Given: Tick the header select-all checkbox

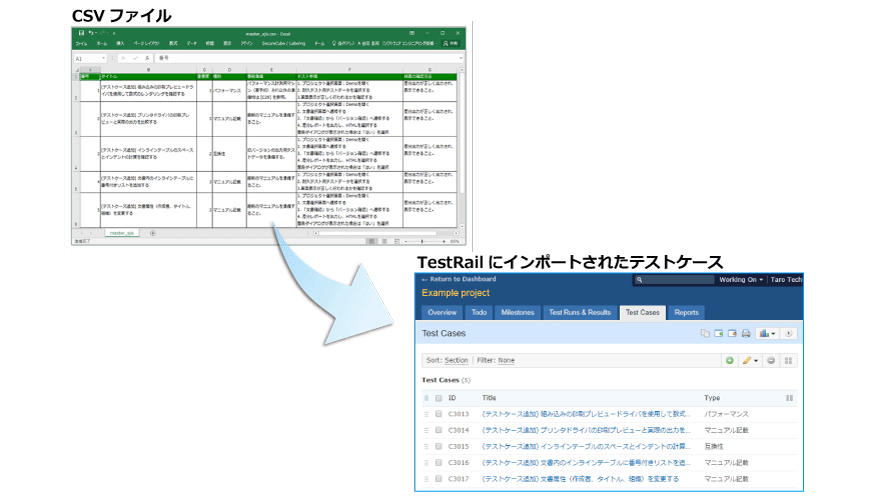Looking at the screenshot, I should click(x=438, y=398).
